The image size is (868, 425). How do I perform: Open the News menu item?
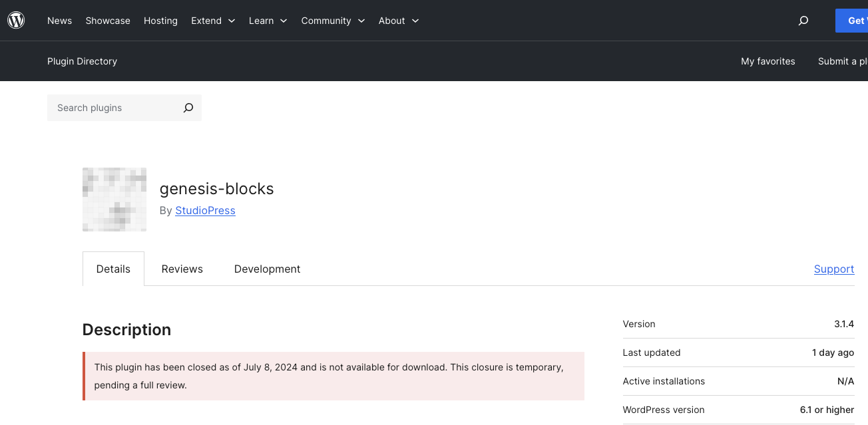59,21
